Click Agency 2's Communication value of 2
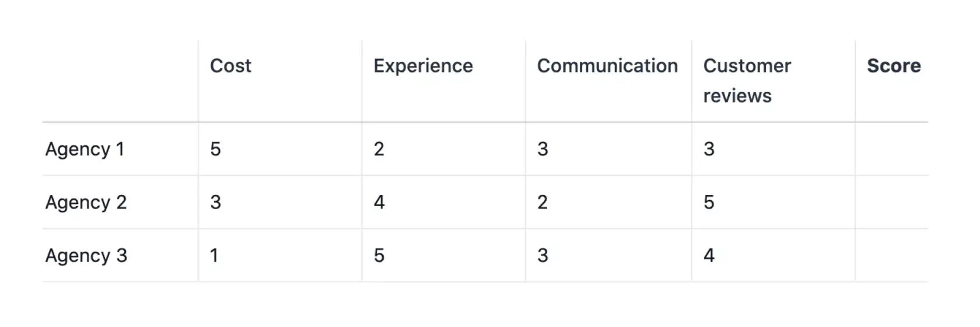The image size is (980, 327). point(542,203)
